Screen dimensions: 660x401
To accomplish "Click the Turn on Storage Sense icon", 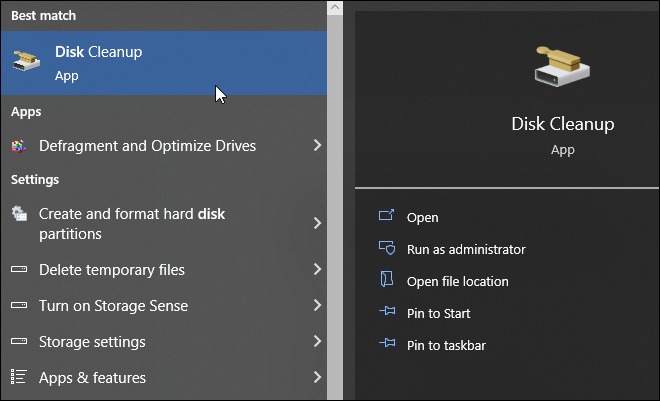I will (x=19, y=305).
